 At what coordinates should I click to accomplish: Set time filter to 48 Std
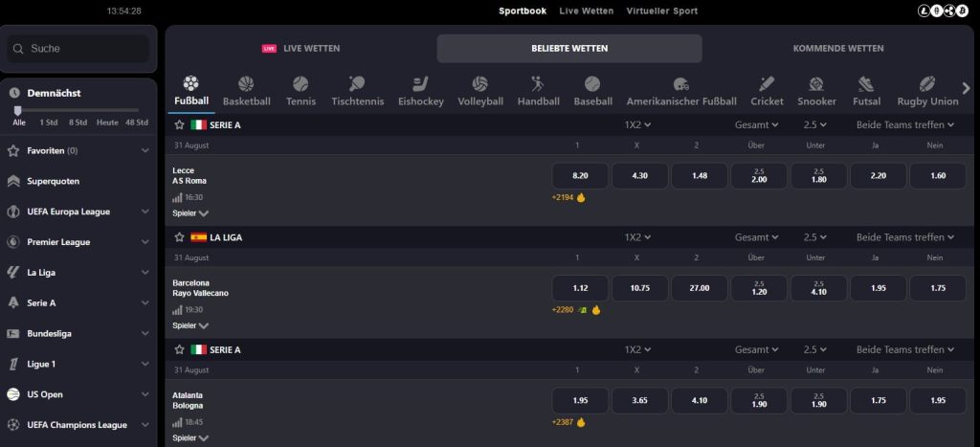coord(136,123)
